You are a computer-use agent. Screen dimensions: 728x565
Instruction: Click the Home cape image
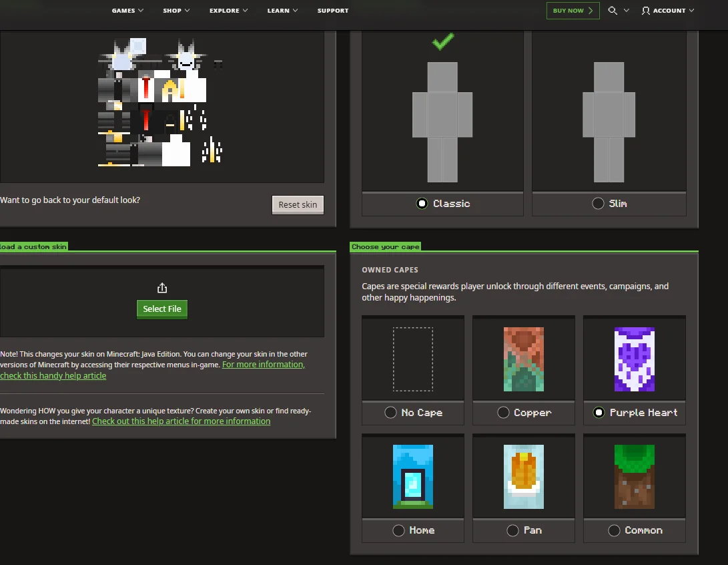413,477
